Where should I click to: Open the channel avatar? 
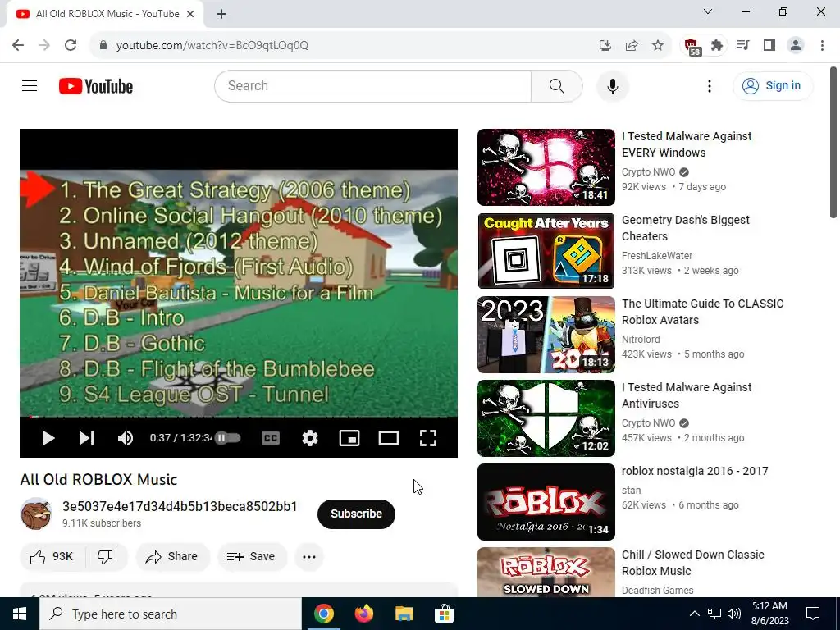point(36,514)
